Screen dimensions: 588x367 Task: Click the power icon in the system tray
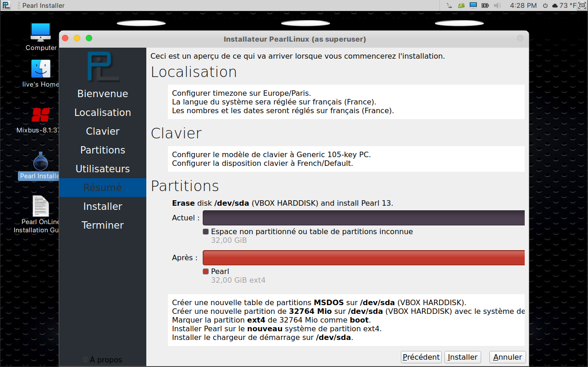pos(545,5)
